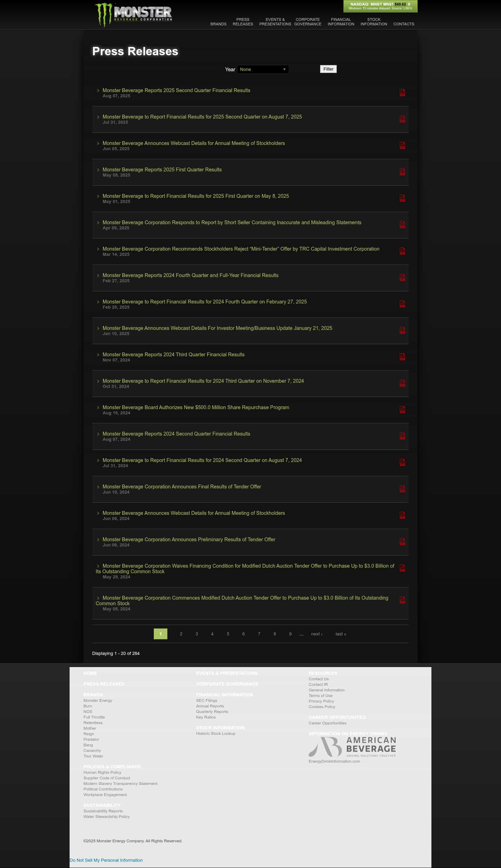Open Privacy Policy footer link
This screenshot has height=868, width=501.
pyautogui.click(x=321, y=701)
